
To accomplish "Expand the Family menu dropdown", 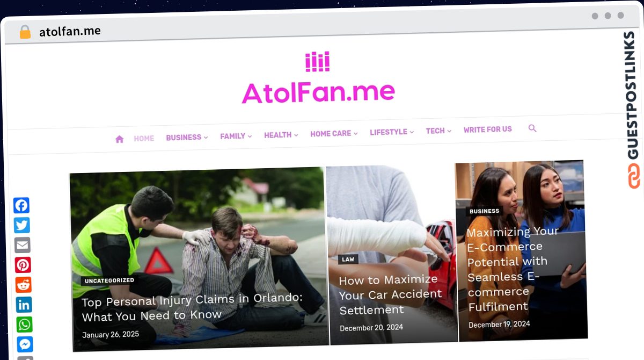I will (236, 136).
